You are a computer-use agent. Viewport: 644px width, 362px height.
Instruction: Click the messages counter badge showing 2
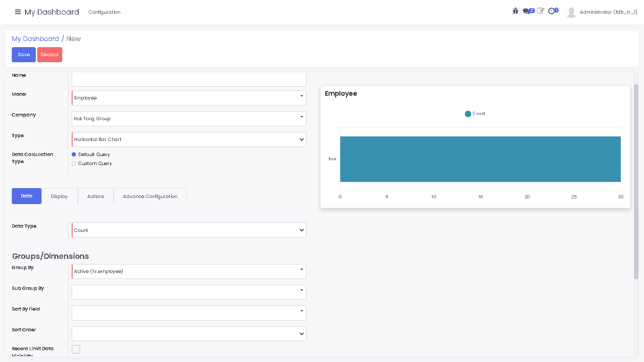[532, 9]
